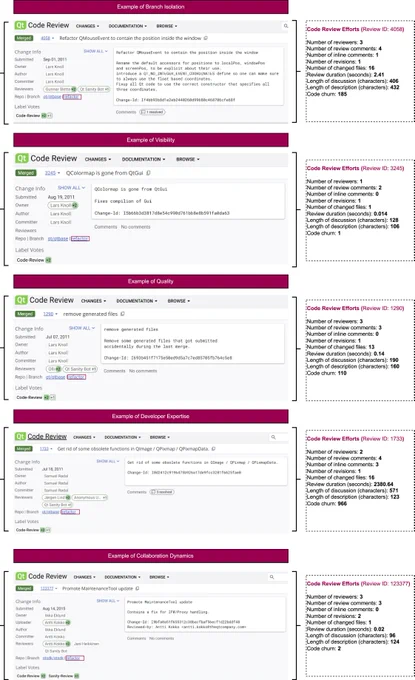Image resolution: width=415 pixels, height=680 pixels.
Task: Click the Qt Sanity Bot reviewer chip in review 4058
Action: point(94,89)
